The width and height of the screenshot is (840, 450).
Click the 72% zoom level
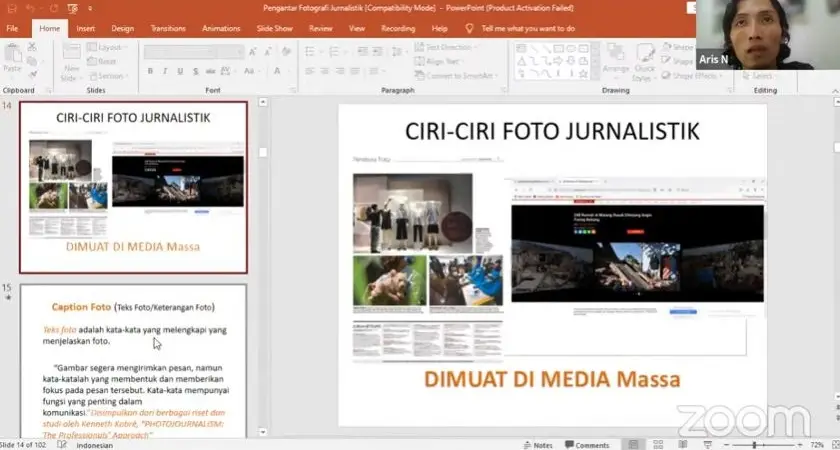[x=816, y=445]
